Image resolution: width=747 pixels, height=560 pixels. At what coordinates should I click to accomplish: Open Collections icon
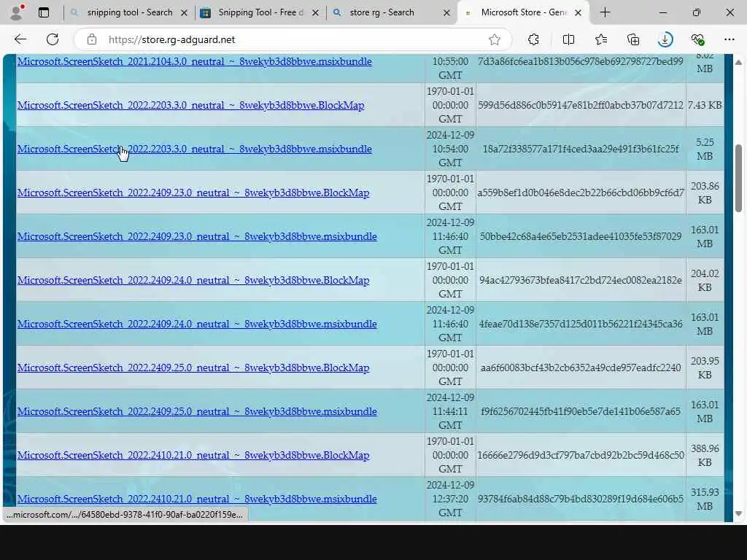coord(633,39)
